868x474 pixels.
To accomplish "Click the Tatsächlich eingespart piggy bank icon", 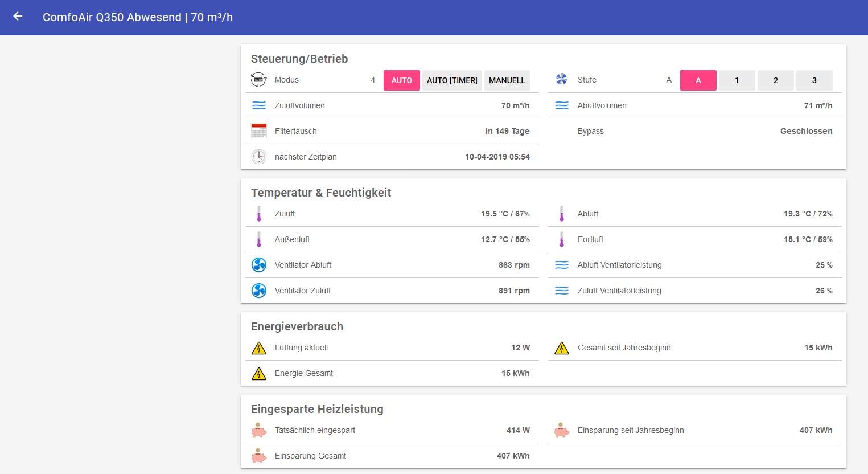I will click(258, 430).
